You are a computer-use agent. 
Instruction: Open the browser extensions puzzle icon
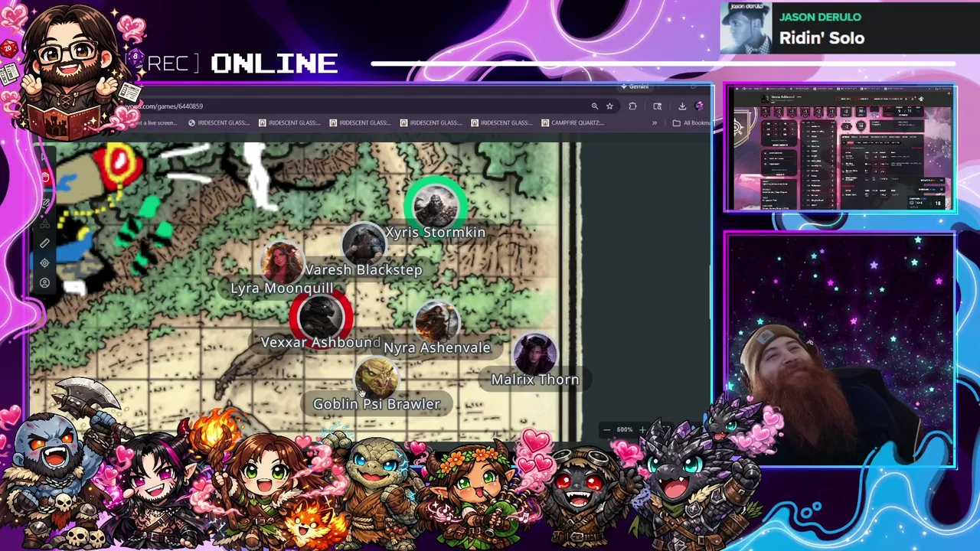click(632, 106)
